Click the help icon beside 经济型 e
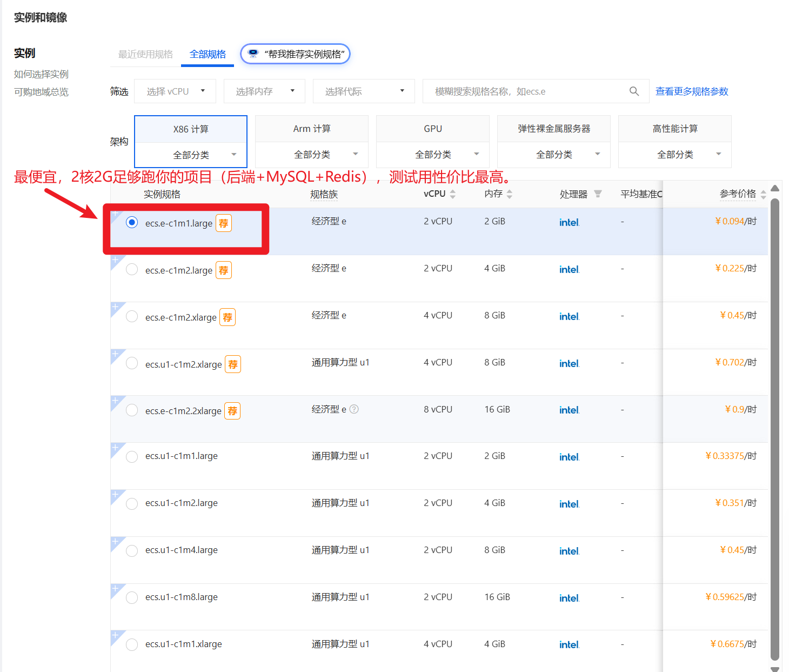The image size is (789, 672). (354, 409)
